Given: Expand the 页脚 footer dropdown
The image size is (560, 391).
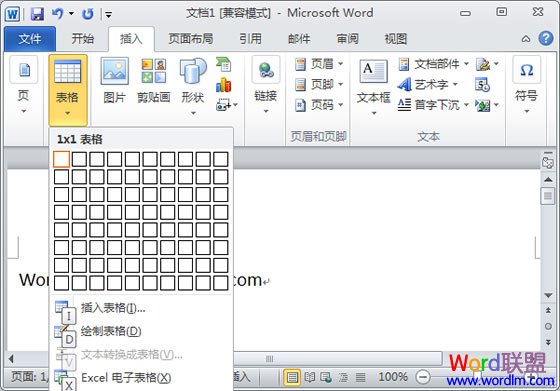Looking at the screenshot, I should point(341,84).
